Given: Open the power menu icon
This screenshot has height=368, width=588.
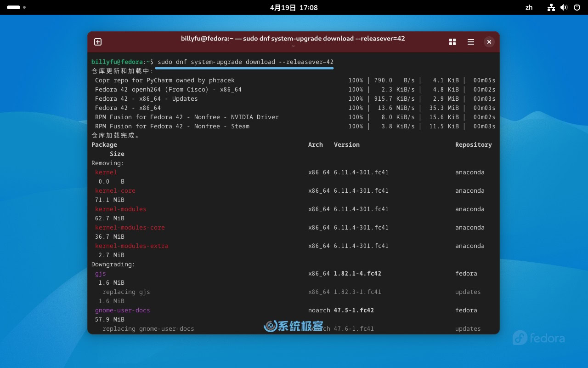Looking at the screenshot, I should coord(577,7).
